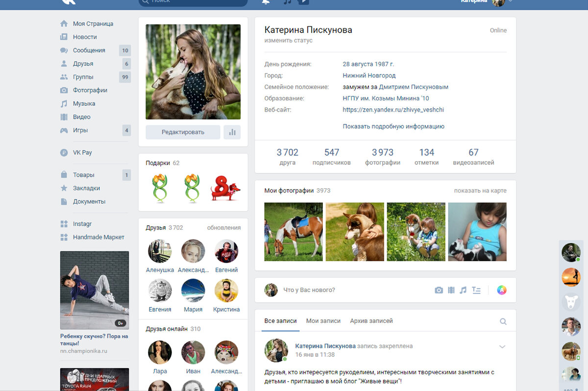Image resolution: width=588 pixels, height=391 pixels.
Task: Switch to Мои записи tab
Action: 323,321
